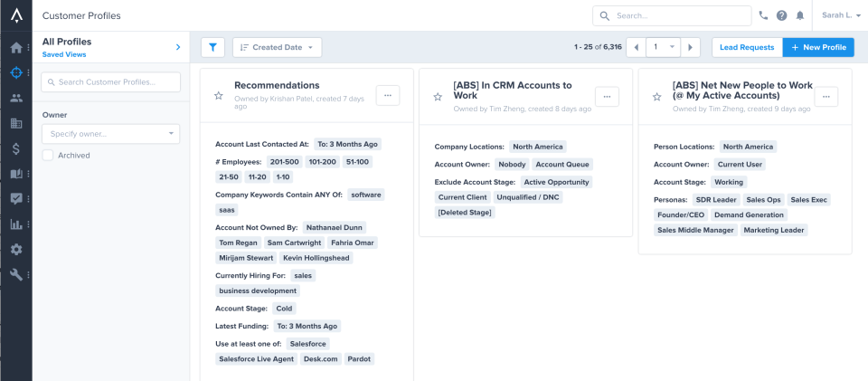Open the help question mark icon

[781, 15]
